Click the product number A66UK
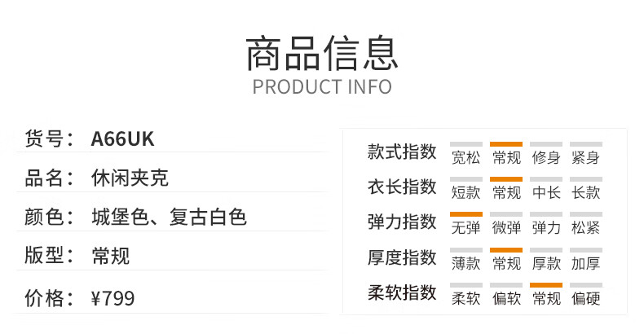This screenshot has width=644, height=334. [122, 140]
